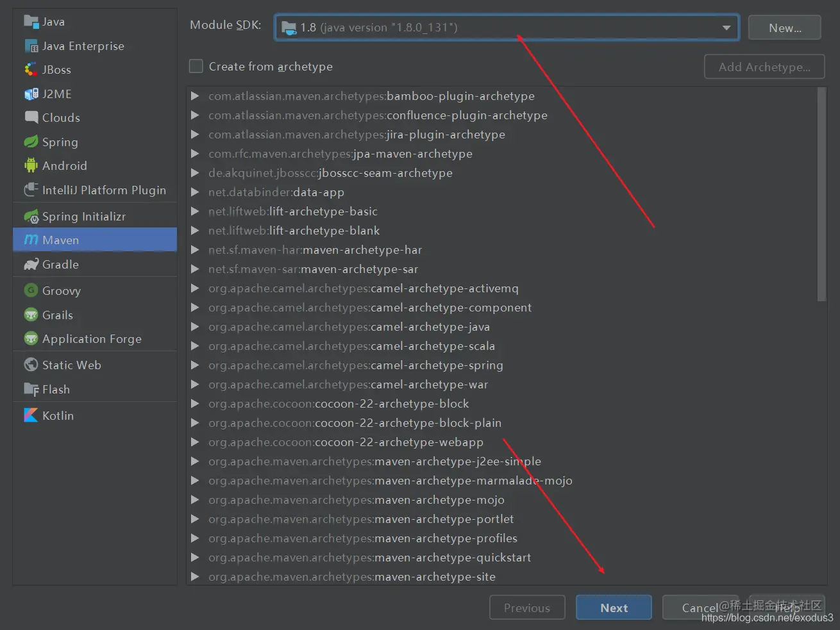Click the Application Forge icon
840x630 pixels.
pyautogui.click(x=31, y=339)
